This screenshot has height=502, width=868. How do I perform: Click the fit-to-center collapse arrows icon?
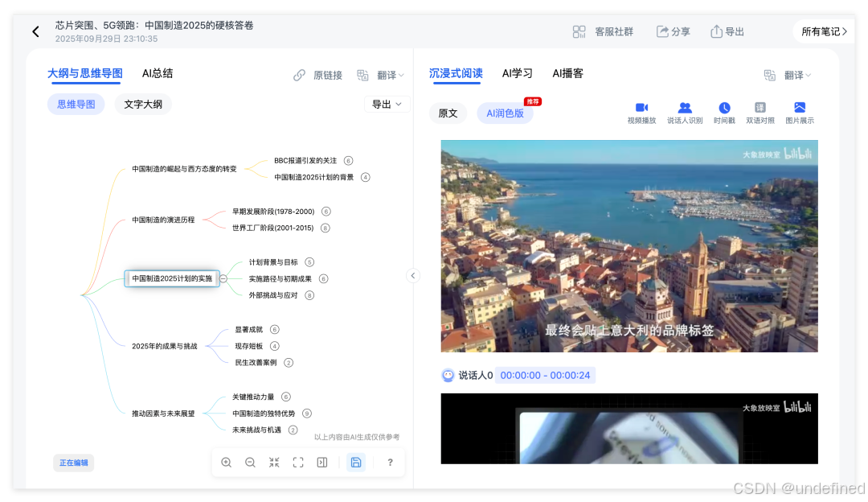[274, 462]
